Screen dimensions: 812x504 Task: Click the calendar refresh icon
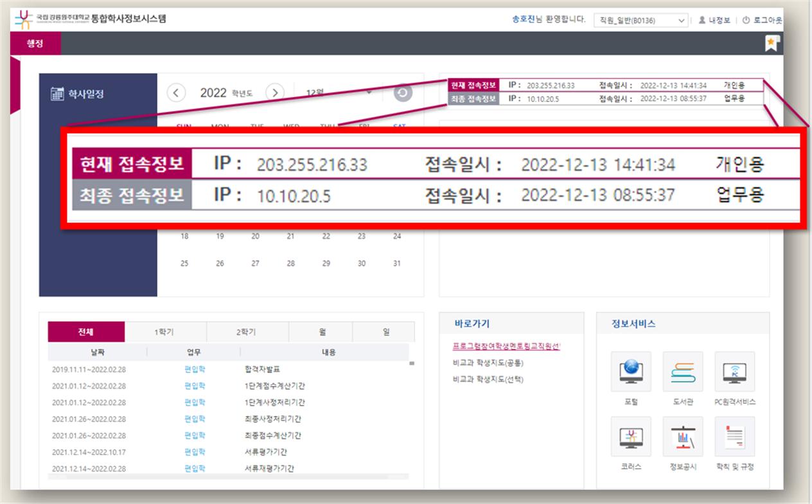(x=403, y=93)
